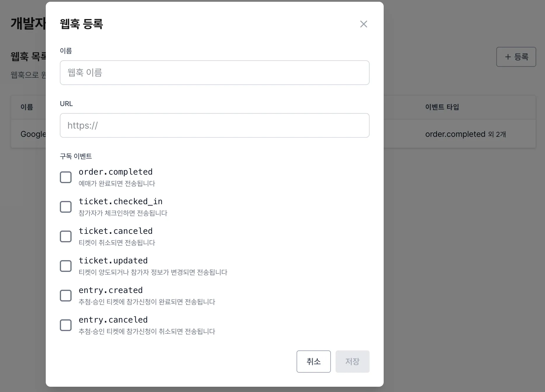Click the 취소 button in the modal
The height and width of the screenshot is (392, 545).
(313, 362)
